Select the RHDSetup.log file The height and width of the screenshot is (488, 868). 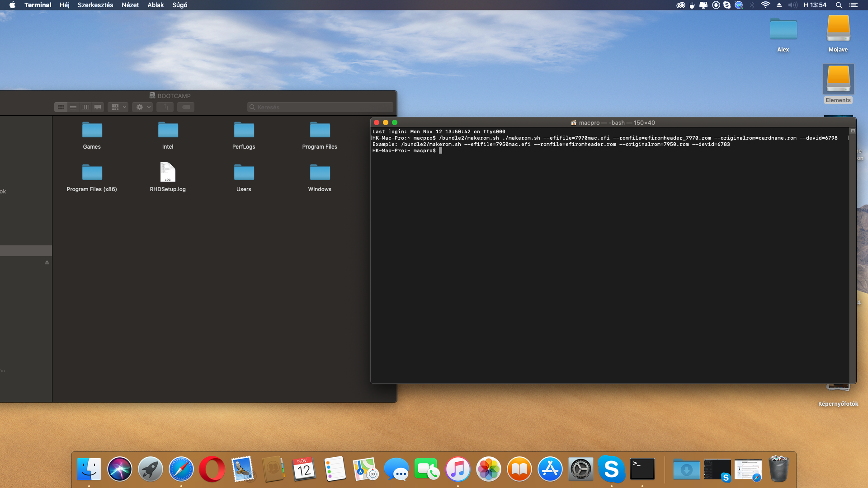pyautogui.click(x=168, y=172)
